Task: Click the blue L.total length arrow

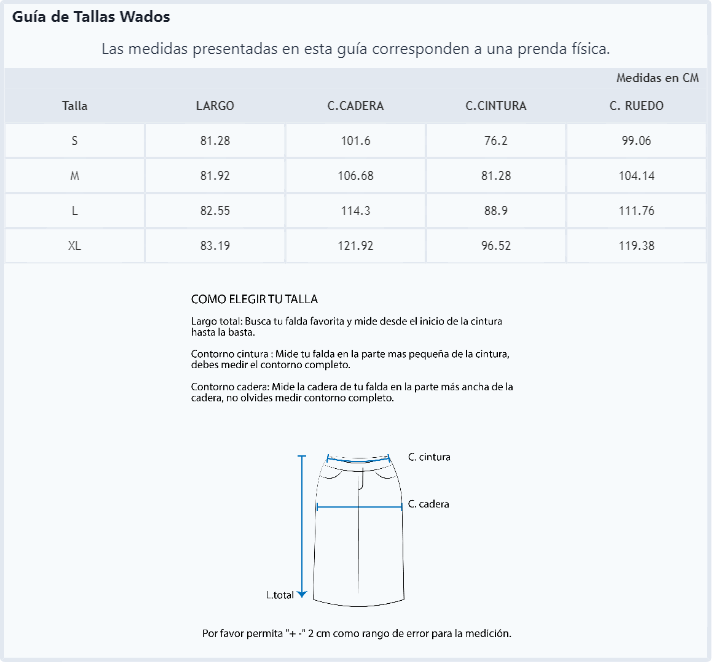Action: point(302,527)
